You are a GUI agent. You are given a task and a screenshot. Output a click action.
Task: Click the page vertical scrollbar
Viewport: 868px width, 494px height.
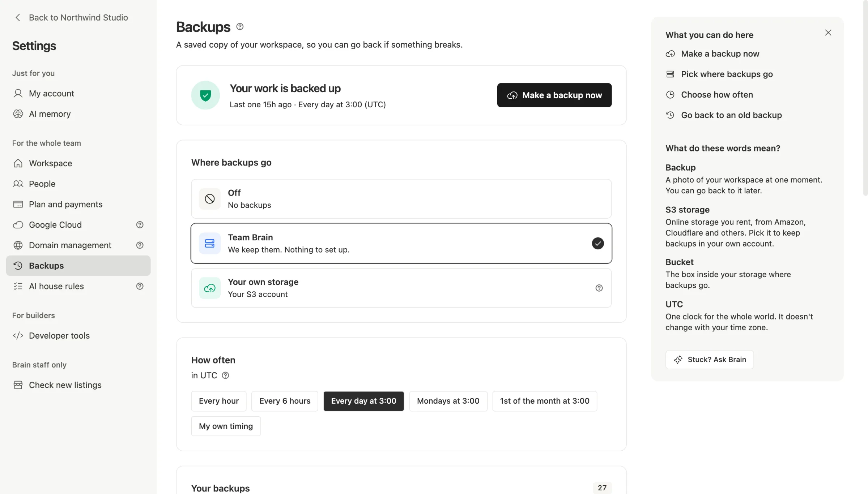pos(865,98)
